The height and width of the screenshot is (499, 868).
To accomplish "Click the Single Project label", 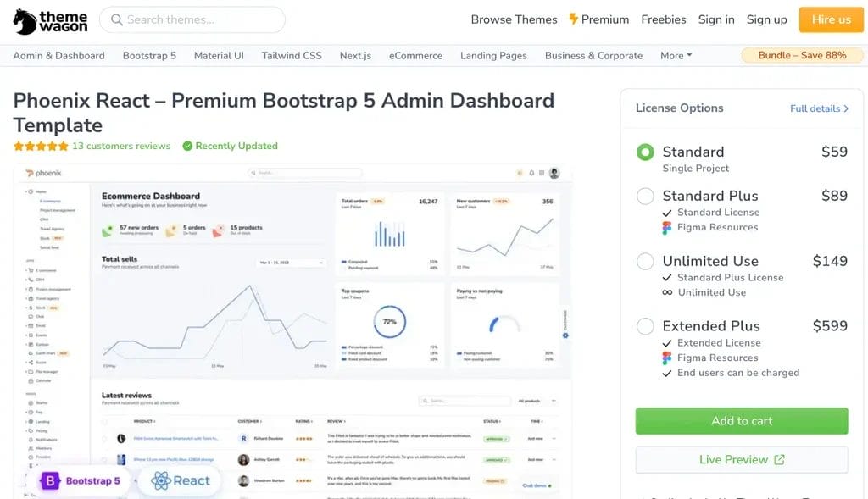I will point(696,169).
